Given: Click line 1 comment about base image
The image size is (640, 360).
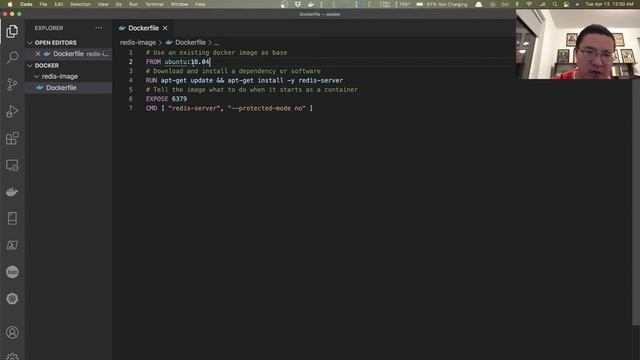Looking at the screenshot, I should pos(216,53).
